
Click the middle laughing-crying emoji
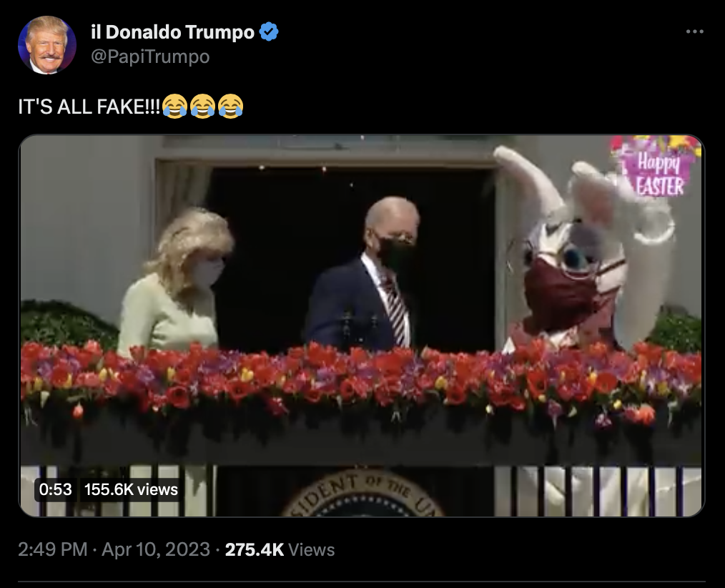202,107
